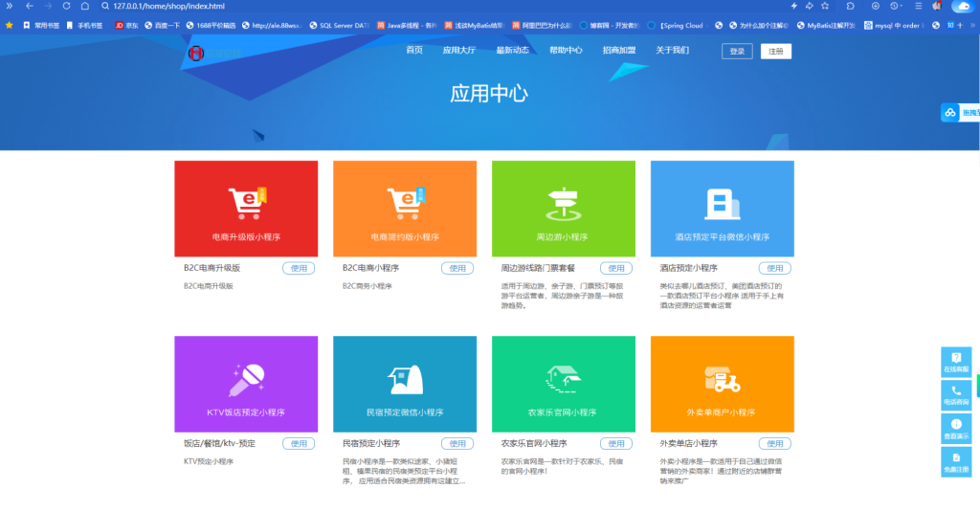980x511 pixels.
Task: Open the extensions puzzle icon
Action: (x=851, y=6)
